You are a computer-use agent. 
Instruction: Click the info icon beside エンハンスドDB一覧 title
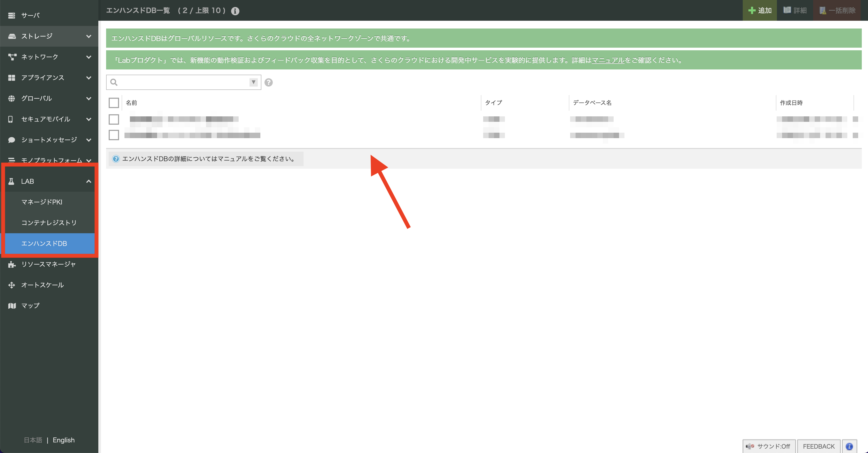[235, 11]
